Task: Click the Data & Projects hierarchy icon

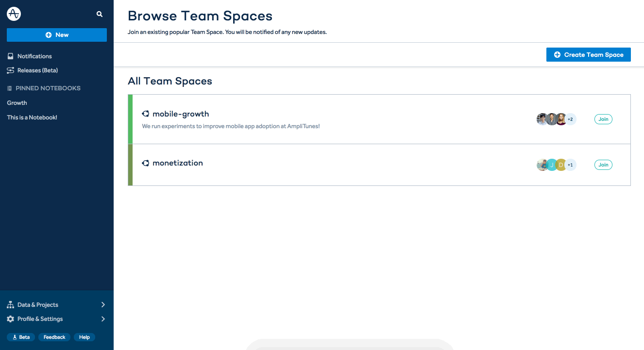Action: pos(10,305)
